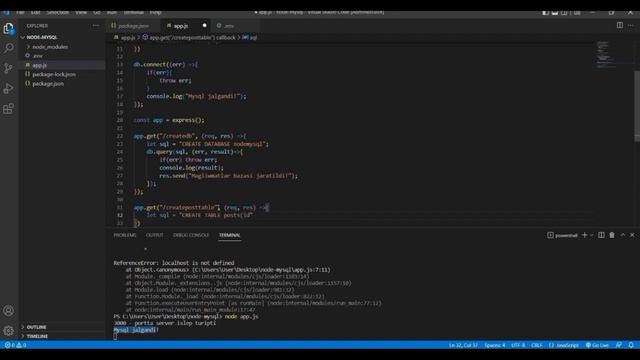Collapse the NODE-MYSQL folder section

62,37
